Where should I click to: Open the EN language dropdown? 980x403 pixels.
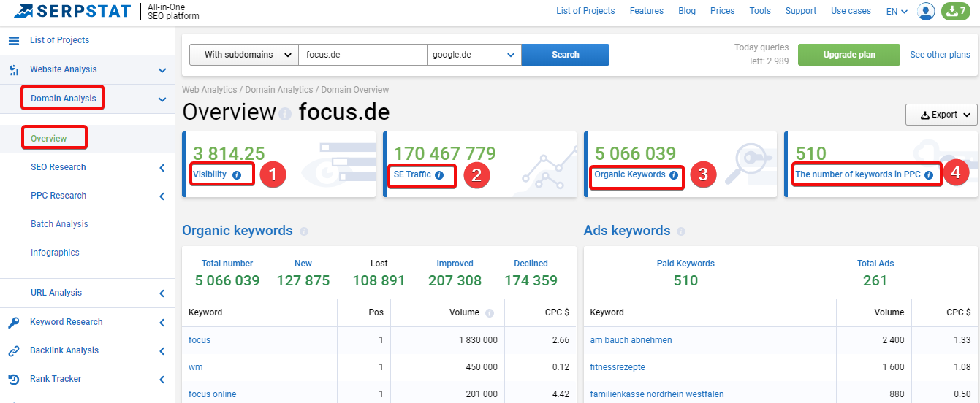coord(897,11)
